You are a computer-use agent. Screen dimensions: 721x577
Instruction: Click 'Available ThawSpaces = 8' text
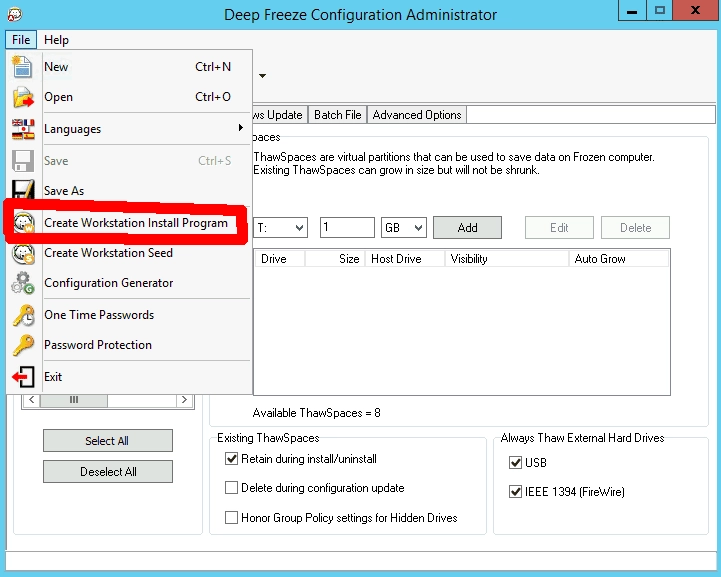click(317, 413)
